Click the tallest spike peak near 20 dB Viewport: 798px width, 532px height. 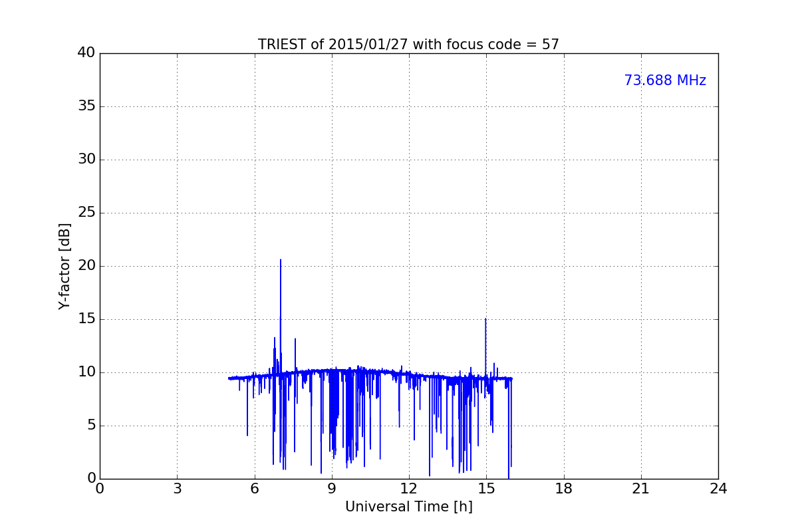click(281, 260)
